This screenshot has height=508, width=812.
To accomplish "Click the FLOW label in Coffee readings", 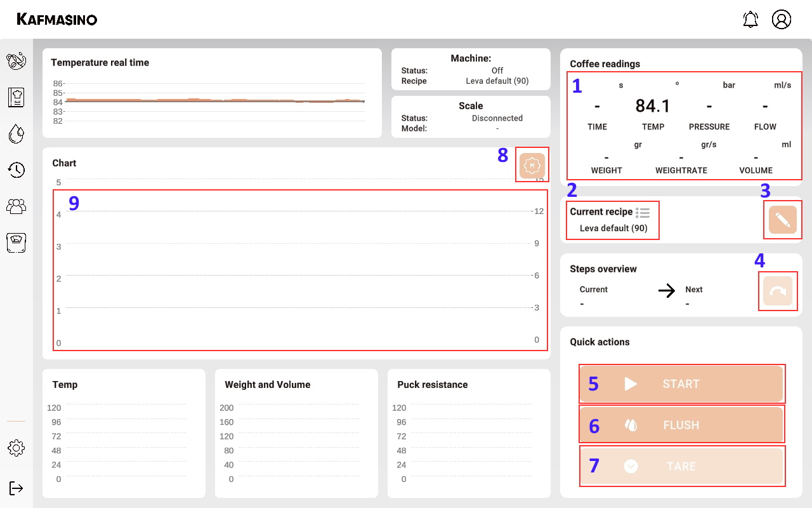I will pos(765,126).
